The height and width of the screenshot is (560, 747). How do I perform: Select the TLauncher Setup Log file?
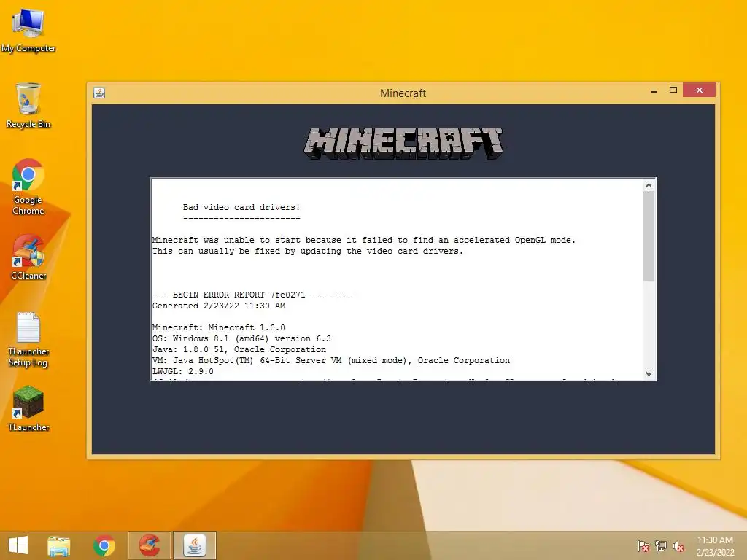point(28,339)
